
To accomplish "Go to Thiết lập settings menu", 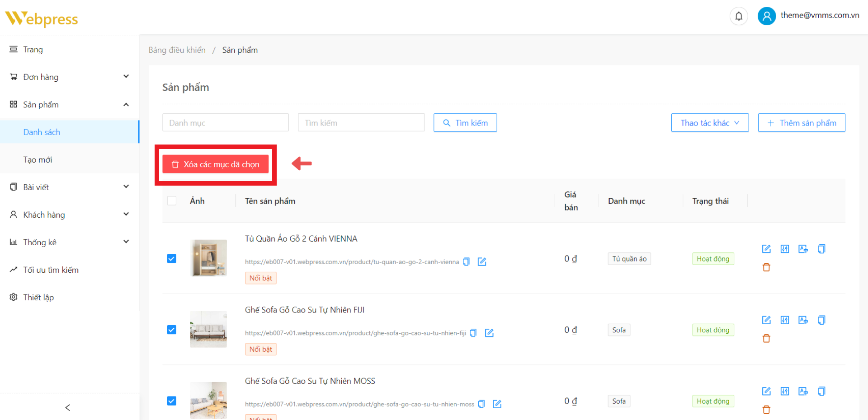I will point(38,297).
